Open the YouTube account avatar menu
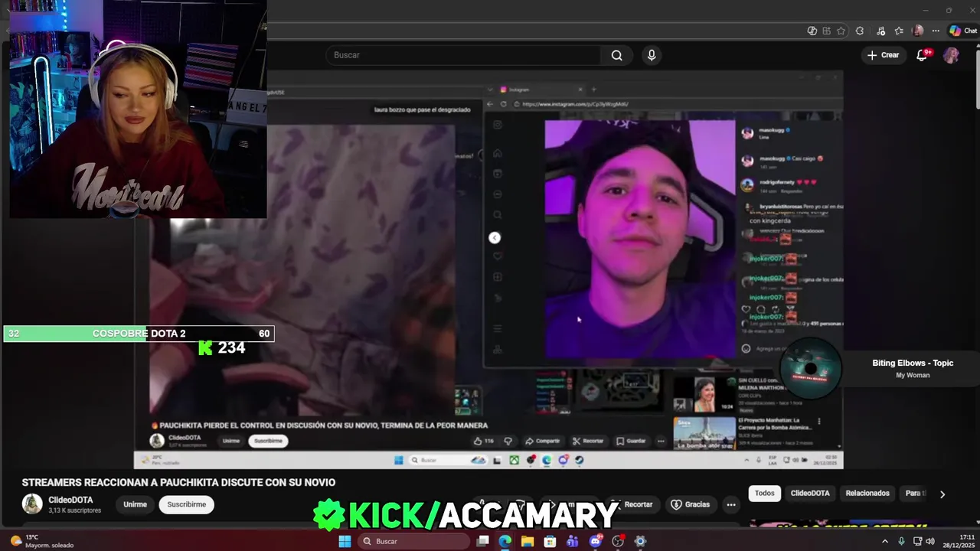The height and width of the screenshot is (551, 980). click(x=951, y=55)
